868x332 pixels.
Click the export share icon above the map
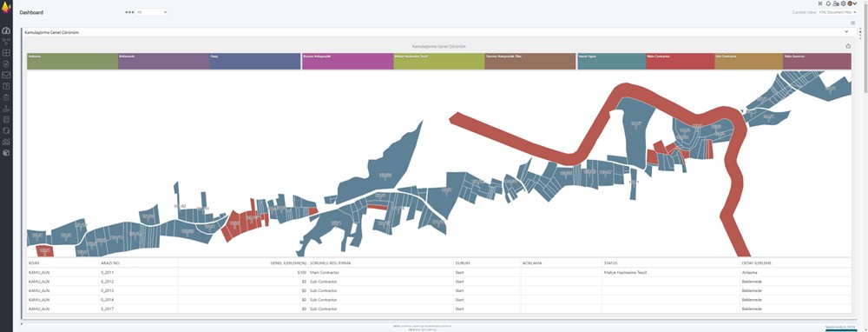(848, 47)
